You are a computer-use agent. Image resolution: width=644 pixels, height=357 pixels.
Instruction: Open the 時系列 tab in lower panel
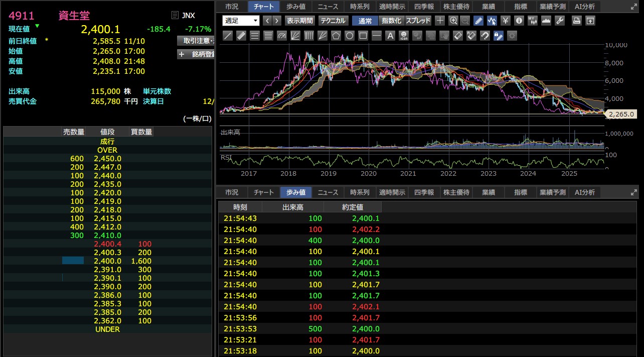click(360, 192)
